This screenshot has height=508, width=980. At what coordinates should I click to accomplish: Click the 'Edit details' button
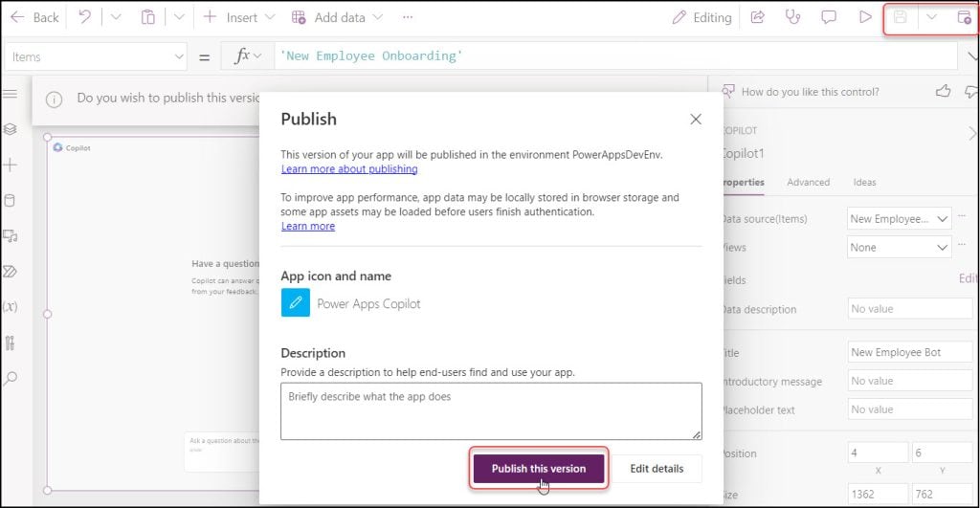(x=657, y=469)
